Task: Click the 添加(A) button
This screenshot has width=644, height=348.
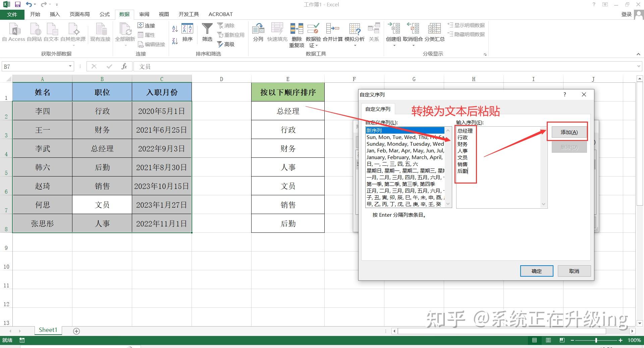Action: [569, 132]
